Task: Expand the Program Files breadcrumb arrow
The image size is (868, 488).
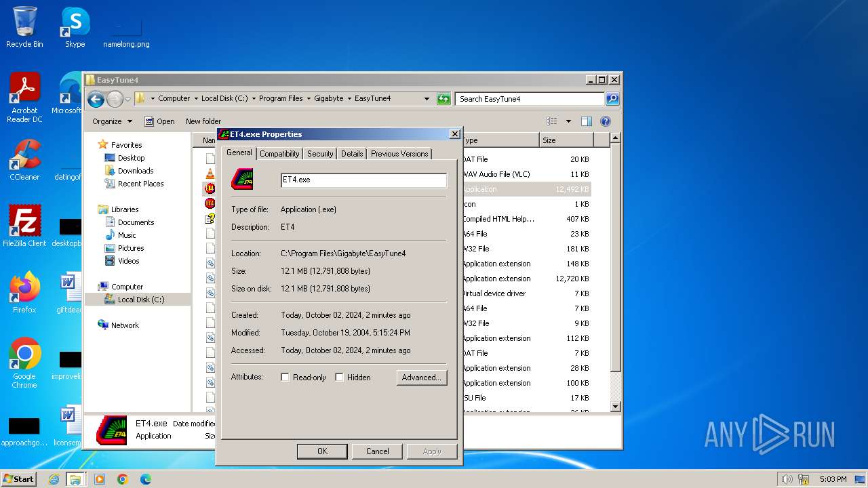Action: (x=308, y=99)
